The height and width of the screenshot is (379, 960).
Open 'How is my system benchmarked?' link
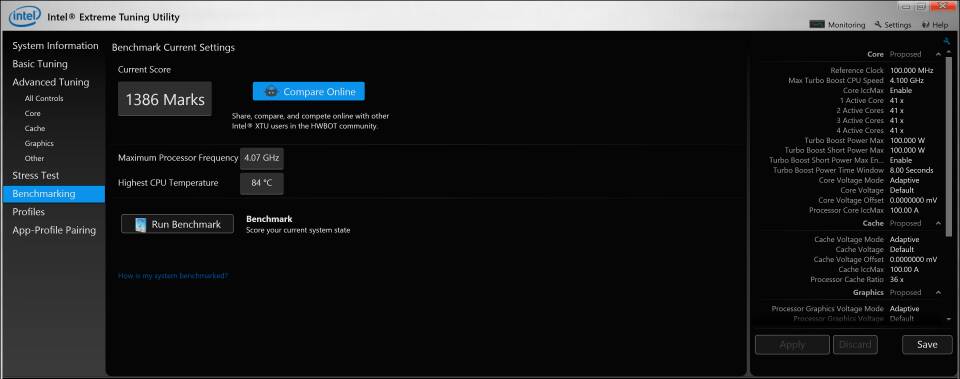pyautogui.click(x=173, y=276)
